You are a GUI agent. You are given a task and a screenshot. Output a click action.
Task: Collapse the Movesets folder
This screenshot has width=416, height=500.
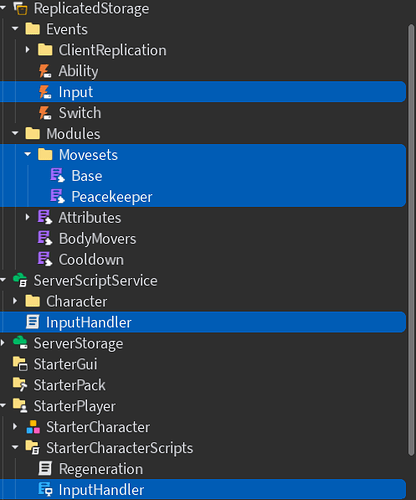[x=28, y=155]
